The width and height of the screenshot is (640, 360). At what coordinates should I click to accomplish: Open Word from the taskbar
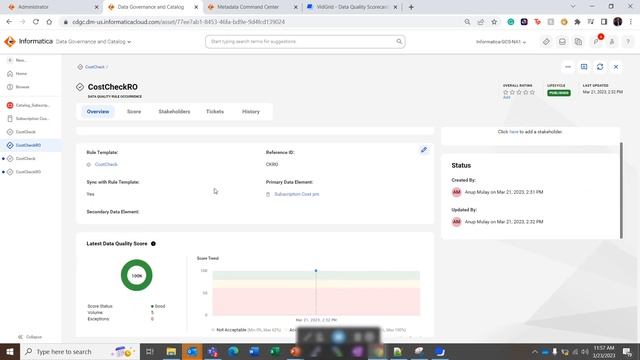254,351
